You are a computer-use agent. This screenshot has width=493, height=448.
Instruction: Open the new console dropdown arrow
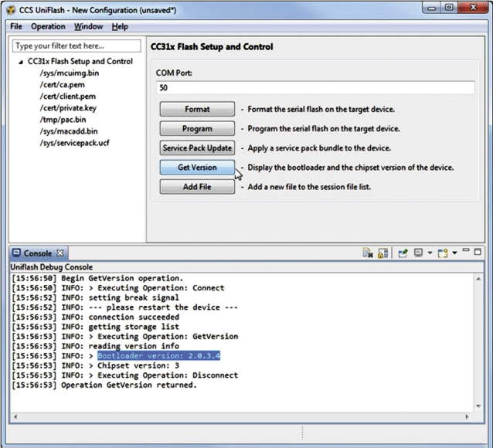point(454,253)
